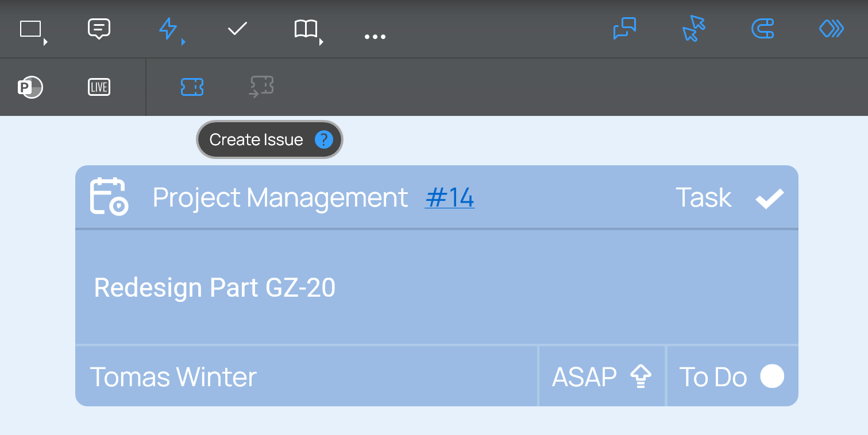Screen dimensions: 868x435
Task: Select the rectangle shape tool
Action: [30, 29]
